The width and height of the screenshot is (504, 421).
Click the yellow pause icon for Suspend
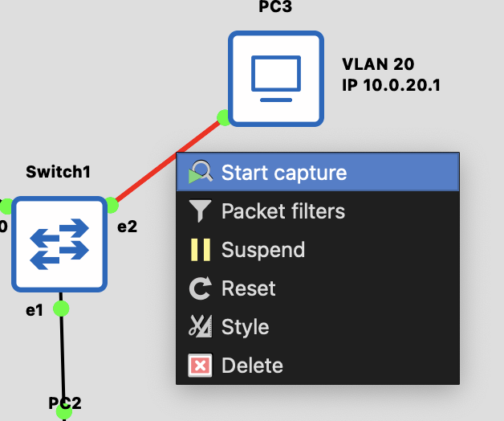click(200, 250)
